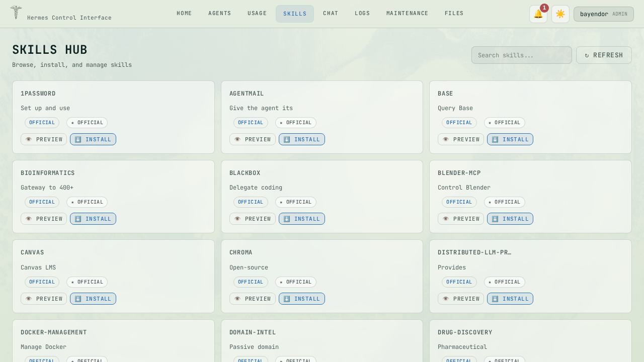Preview the AgentMail skill

[x=253, y=139]
